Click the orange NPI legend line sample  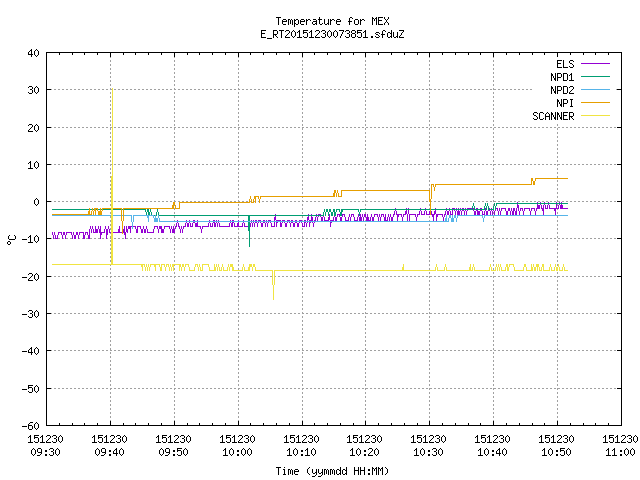[596, 102]
